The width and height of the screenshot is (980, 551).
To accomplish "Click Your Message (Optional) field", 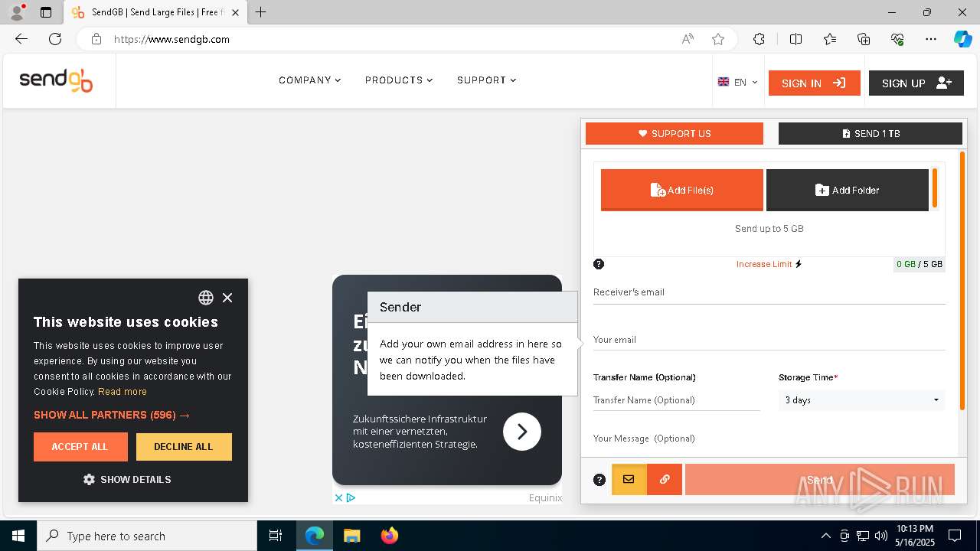I will point(769,439).
